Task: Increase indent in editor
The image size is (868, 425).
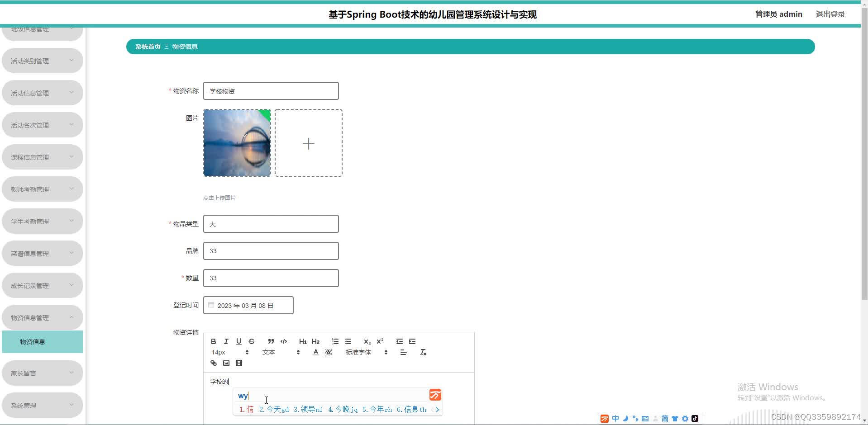Action: (412, 341)
